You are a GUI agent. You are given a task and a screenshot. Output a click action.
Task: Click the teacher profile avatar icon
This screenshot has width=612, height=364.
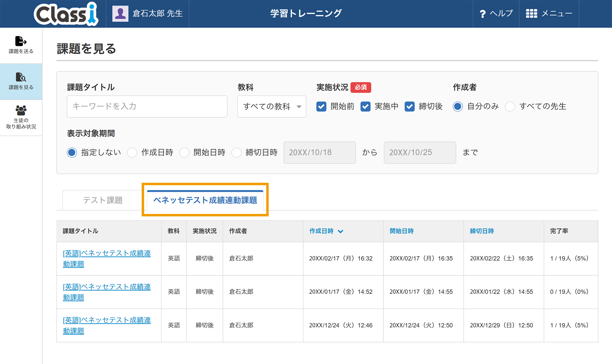pos(120,14)
